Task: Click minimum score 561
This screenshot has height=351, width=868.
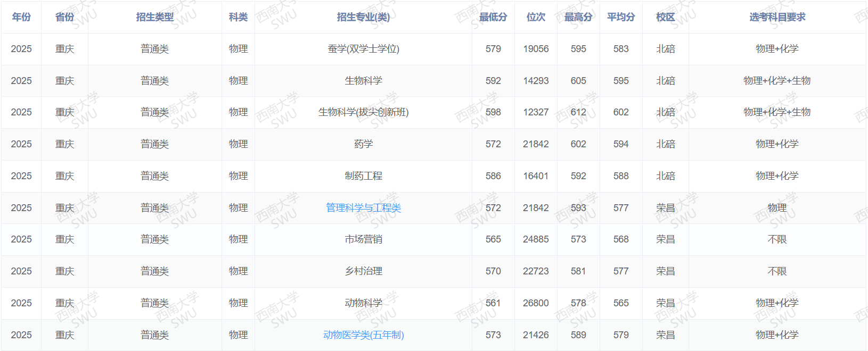Action: (x=493, y=303)
